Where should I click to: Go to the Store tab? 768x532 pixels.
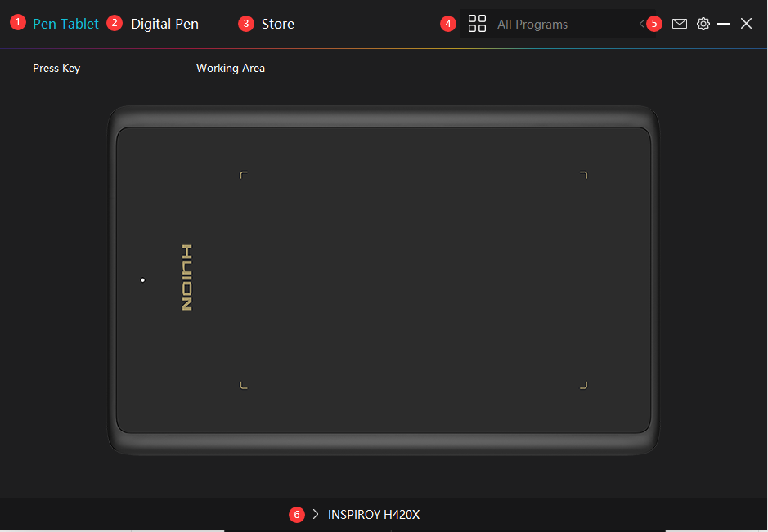tap(278, 24)
